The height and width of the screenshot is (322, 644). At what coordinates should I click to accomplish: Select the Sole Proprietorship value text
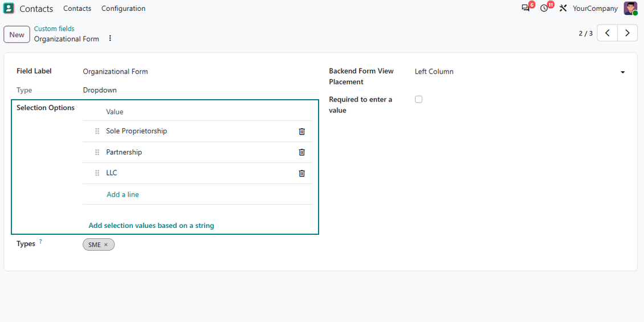137,131
